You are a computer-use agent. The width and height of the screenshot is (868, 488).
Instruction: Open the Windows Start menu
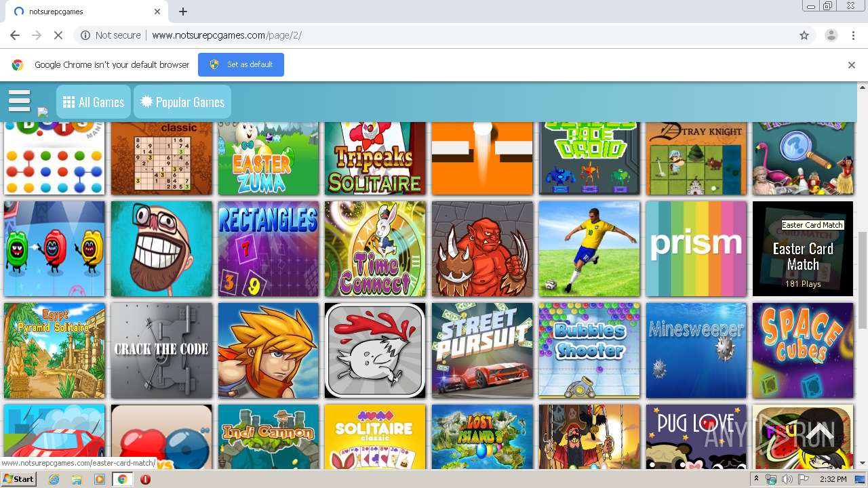[19, 479]
